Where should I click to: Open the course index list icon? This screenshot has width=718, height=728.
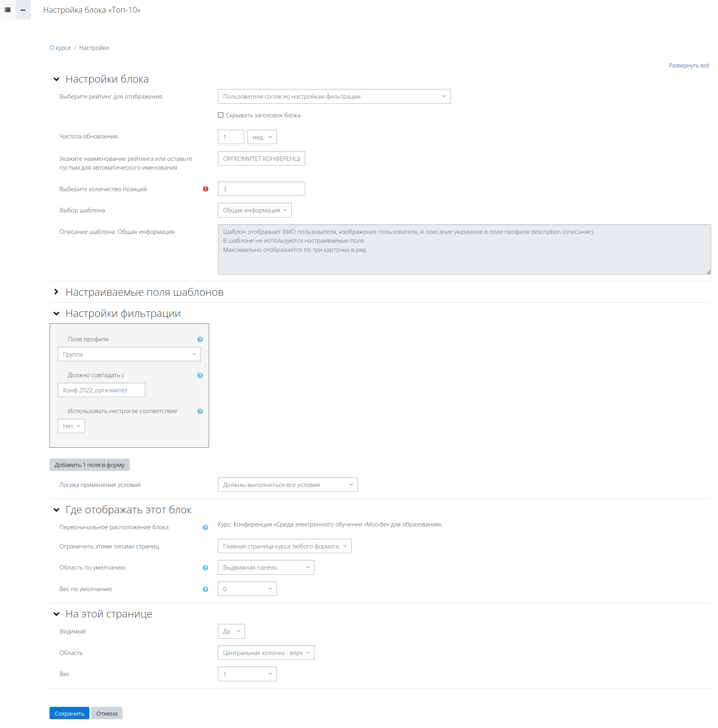click(x=8, y=10)
